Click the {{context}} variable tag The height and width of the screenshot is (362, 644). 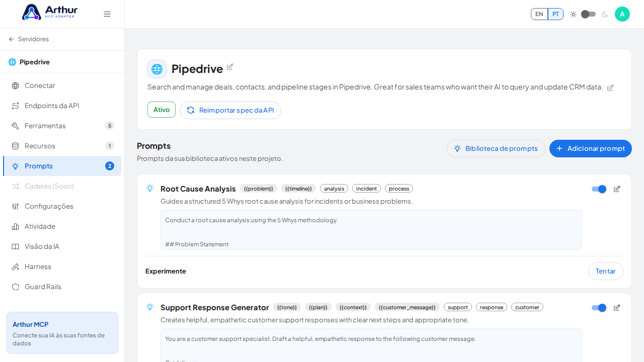coord(353,307)
